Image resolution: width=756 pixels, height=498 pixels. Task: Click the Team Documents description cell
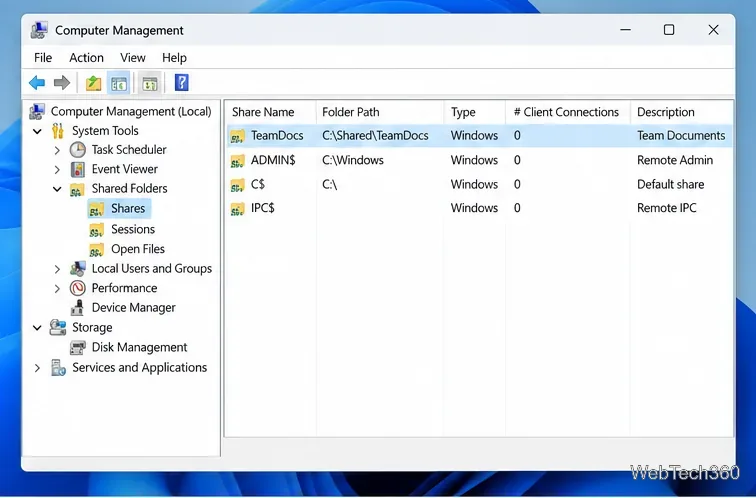click(681, 135)
